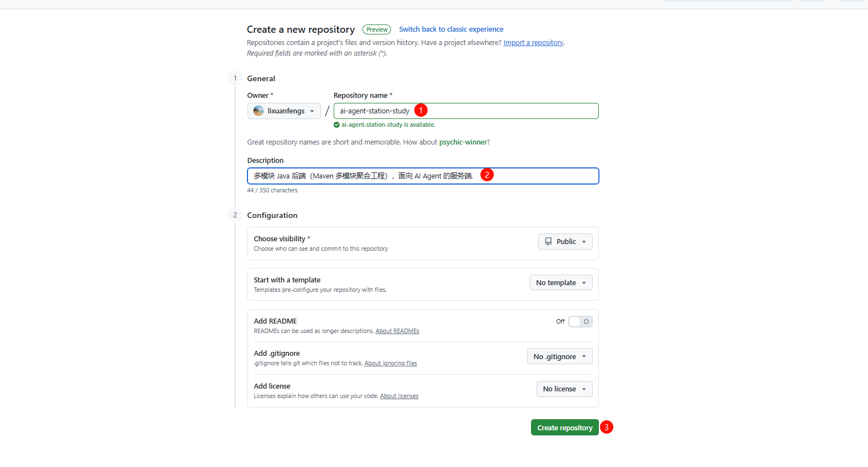
Task: Toggle the Add README switch on
Action: click(580, 321)
